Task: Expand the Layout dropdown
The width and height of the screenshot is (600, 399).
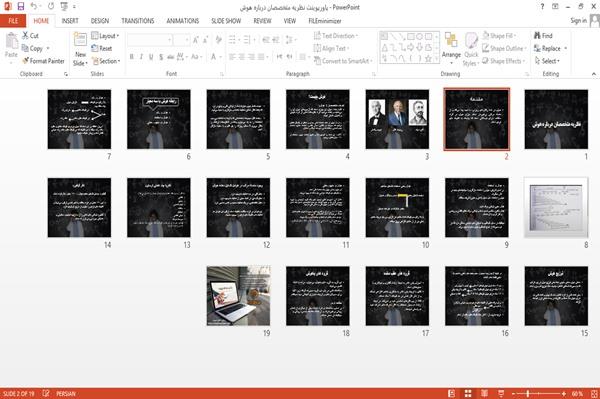Action: [x=105, y=36]
